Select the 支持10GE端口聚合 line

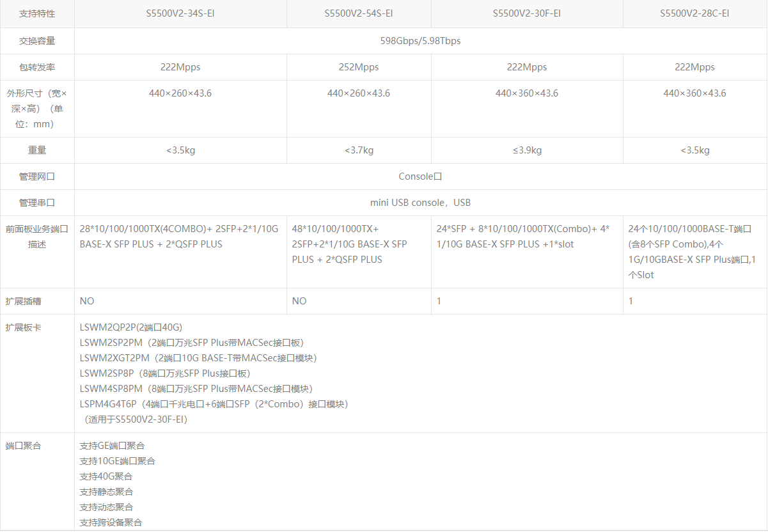(118, 461)
